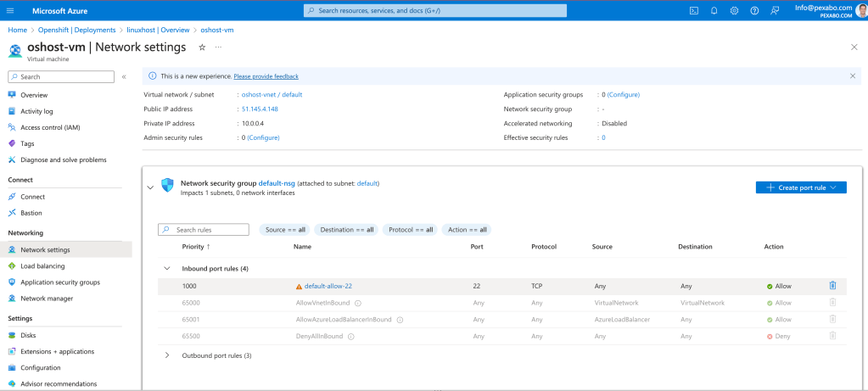Go to Home breadcrumb
The width and height of the screenshot is (868, 391).
17,30
